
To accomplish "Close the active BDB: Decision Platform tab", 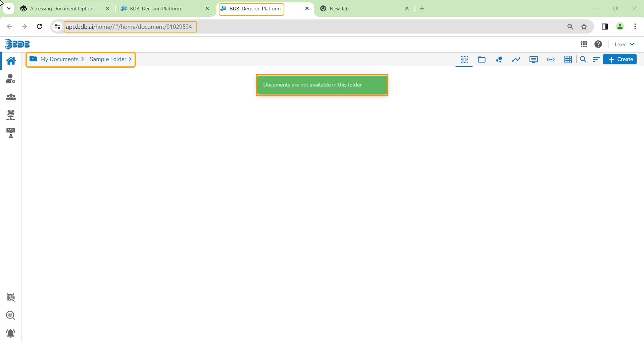I will click(307, 9).
